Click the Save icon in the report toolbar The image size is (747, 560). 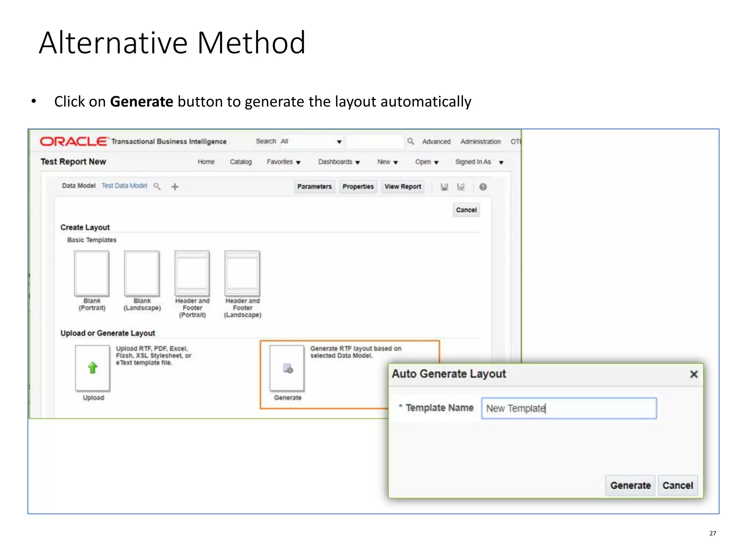click(444, 187)
